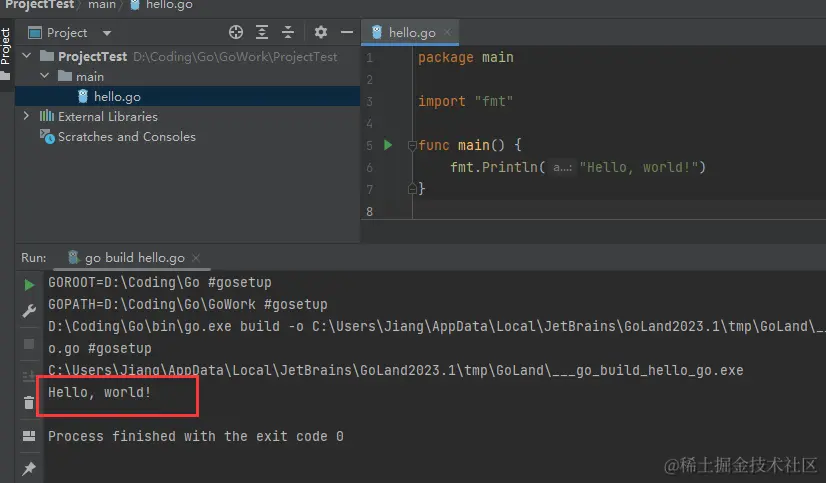Select Scratches and Consoles
826x483 pixels.
(126, 137)
